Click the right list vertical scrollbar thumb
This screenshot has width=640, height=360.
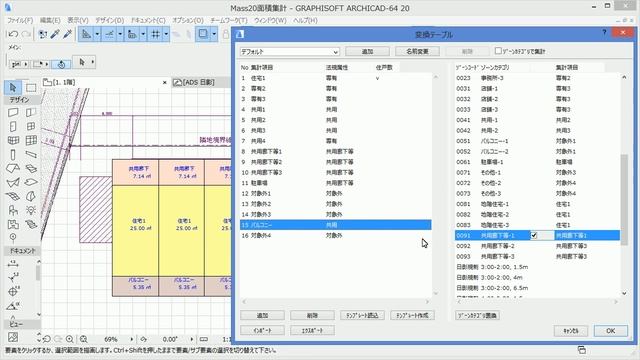(x=624, y=200)
